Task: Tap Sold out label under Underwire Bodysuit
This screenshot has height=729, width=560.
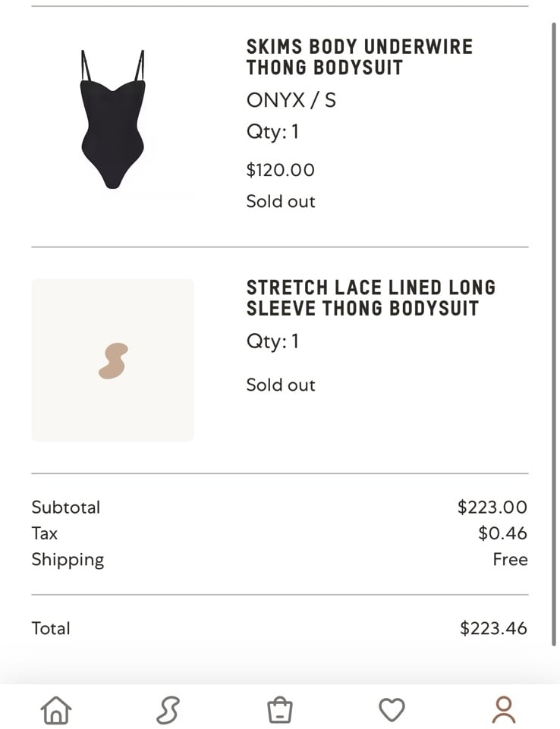Action: pos(281,201)
